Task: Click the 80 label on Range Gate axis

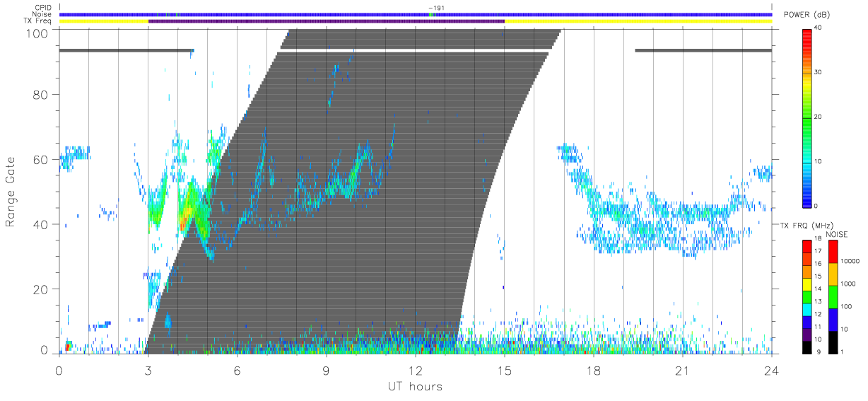Action: pyautogui.click(x=40, y=94)
